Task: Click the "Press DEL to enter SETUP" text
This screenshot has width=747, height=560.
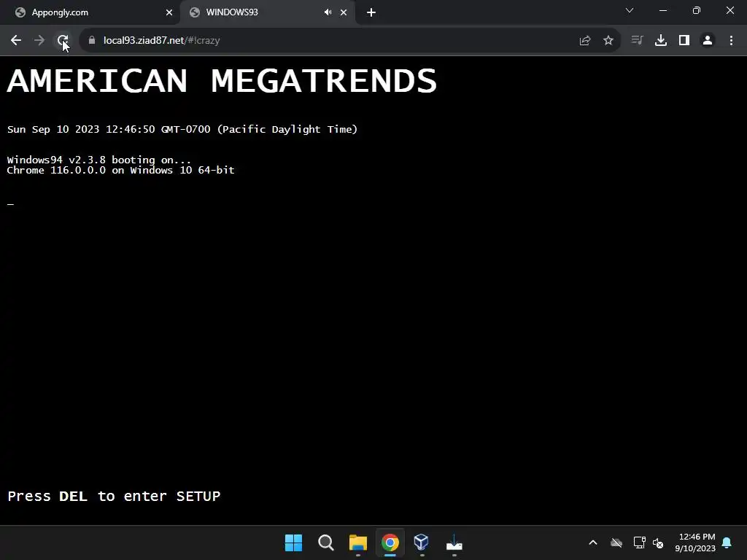Action: (114, 496)
